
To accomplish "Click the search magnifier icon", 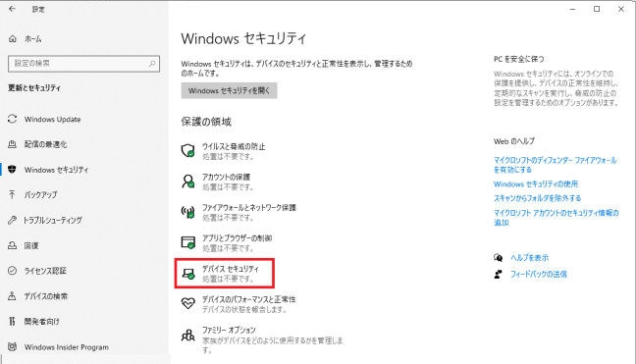I will click(x=152, y=64).
